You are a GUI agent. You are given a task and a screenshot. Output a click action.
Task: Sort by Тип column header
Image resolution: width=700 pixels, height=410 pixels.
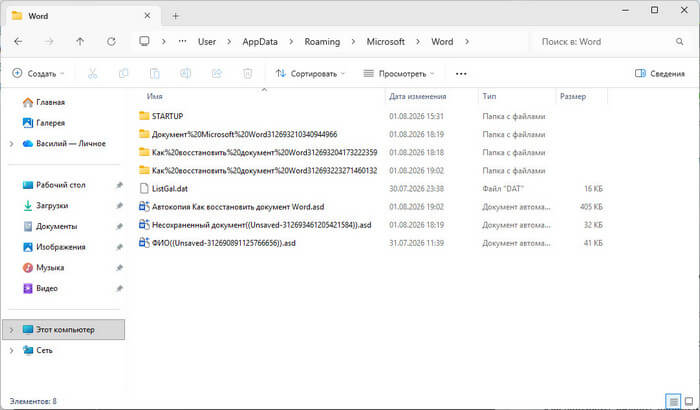(x=489, y=96)
